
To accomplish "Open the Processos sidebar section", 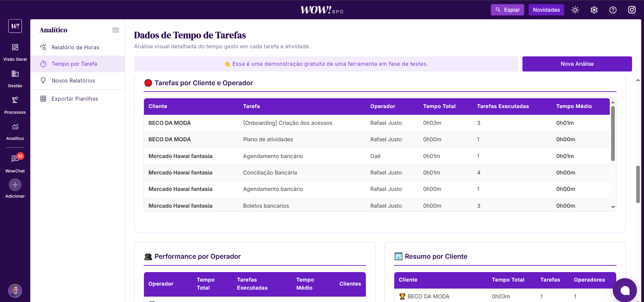I will pos(15,105).
